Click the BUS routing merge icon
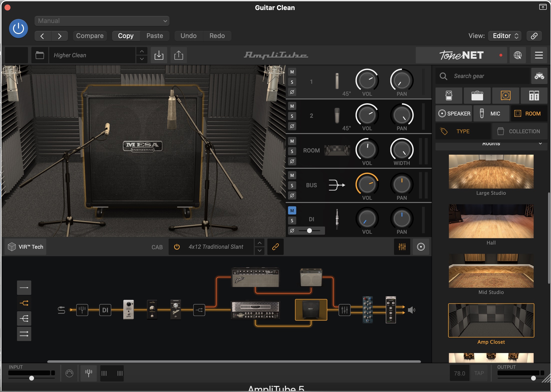The height and width of the screenshot is (392, 551). point(337,185)
